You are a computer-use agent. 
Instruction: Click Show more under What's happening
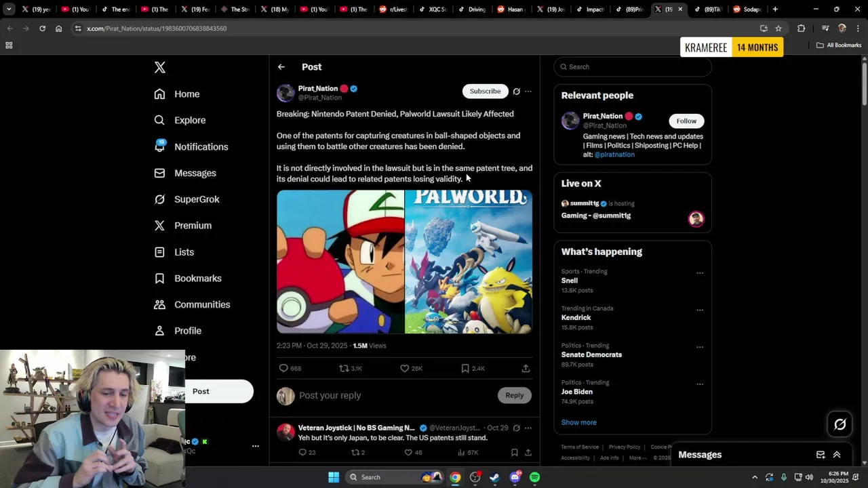click(x=578, y=422)
